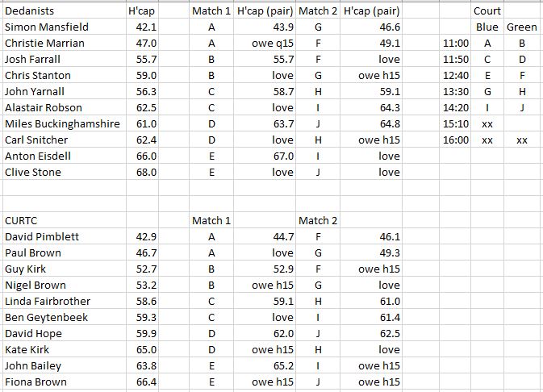
Task: Click the Kate Kirk name cell
Action: pos(29,349)
